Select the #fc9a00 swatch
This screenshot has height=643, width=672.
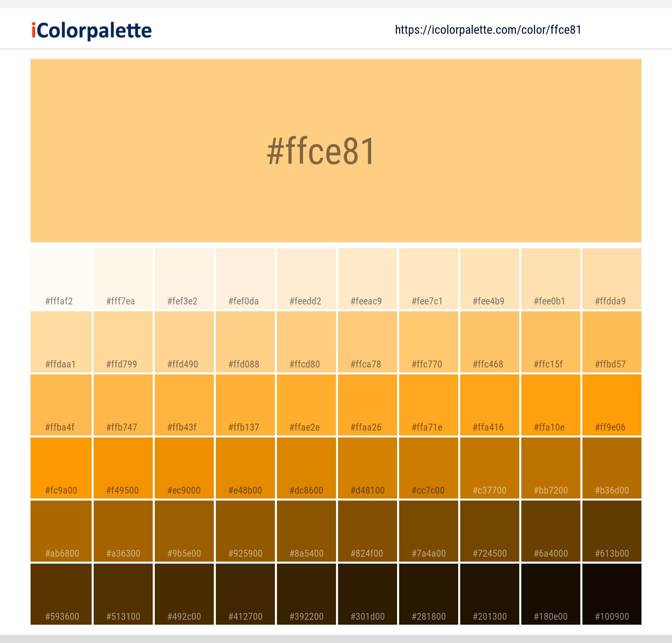coord(61,468)
